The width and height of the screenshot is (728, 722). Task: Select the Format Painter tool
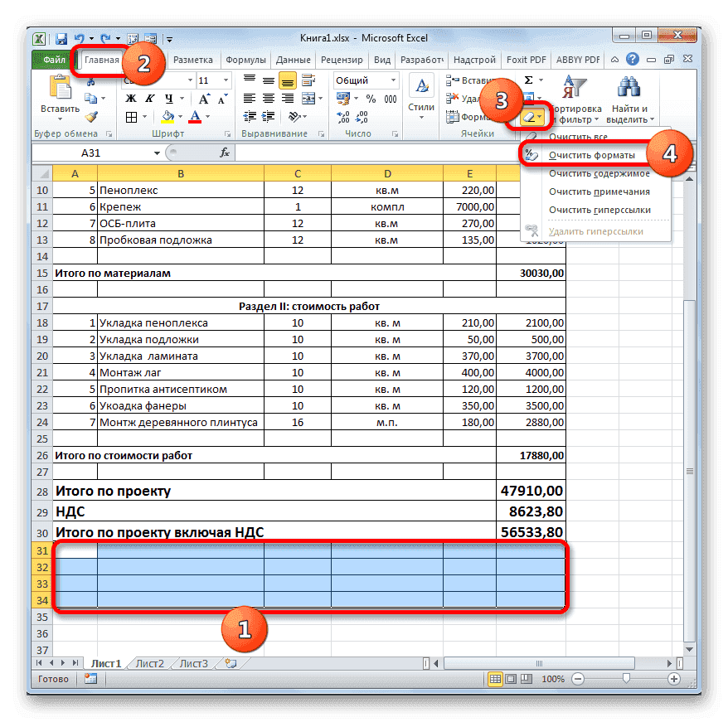pos(91,117)
